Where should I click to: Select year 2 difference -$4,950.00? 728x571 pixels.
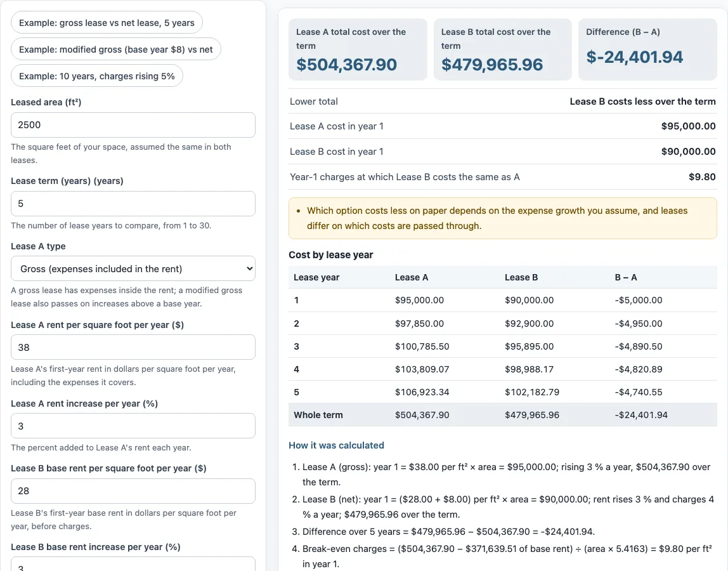click(x=639, y=324)
